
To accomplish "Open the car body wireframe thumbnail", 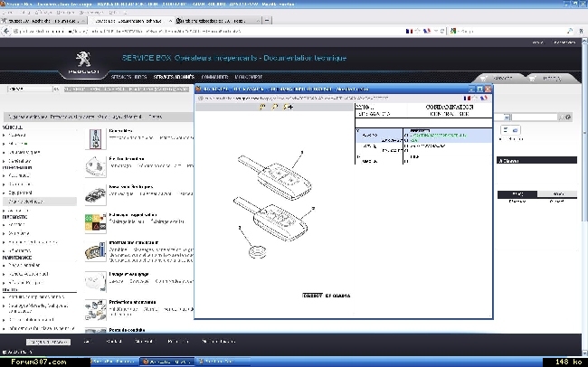I will pos(95,195).
